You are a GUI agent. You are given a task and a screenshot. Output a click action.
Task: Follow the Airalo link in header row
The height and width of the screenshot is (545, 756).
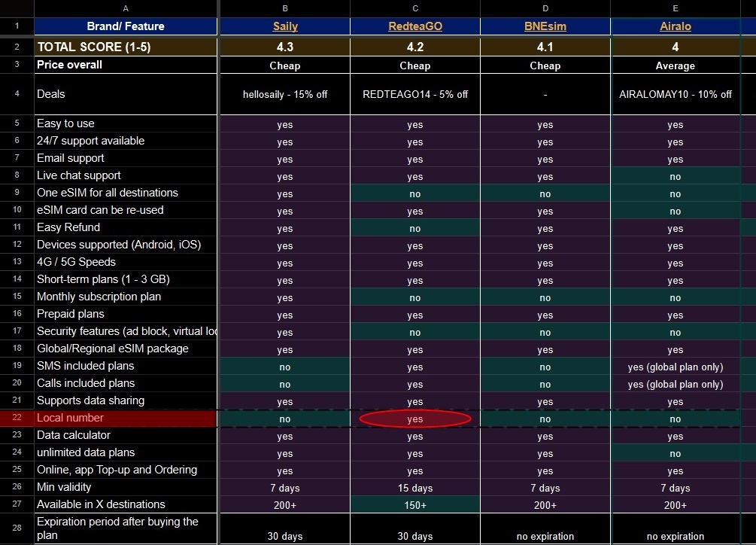(675, 26)
